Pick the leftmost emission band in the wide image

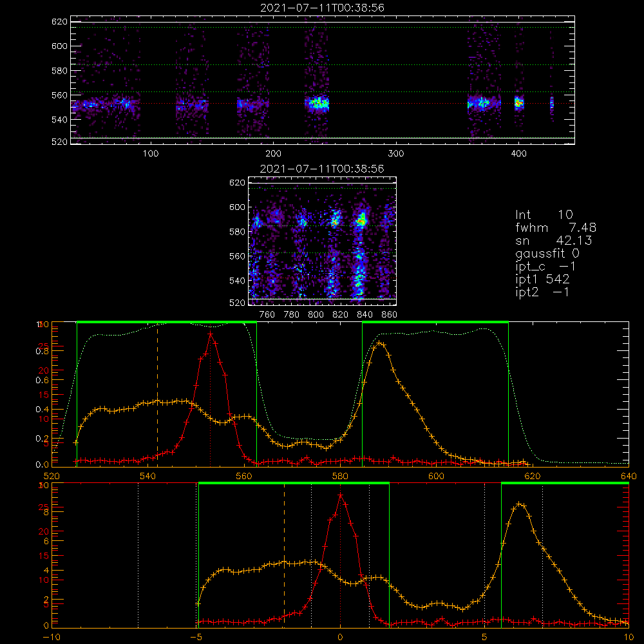106,104
